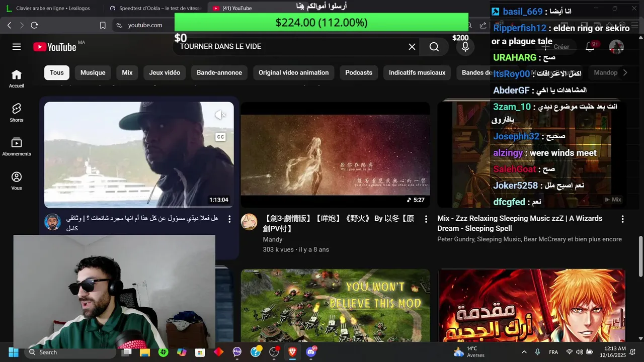Select the Original video animation chip
644x362 pixels.
tap(294, 72)
